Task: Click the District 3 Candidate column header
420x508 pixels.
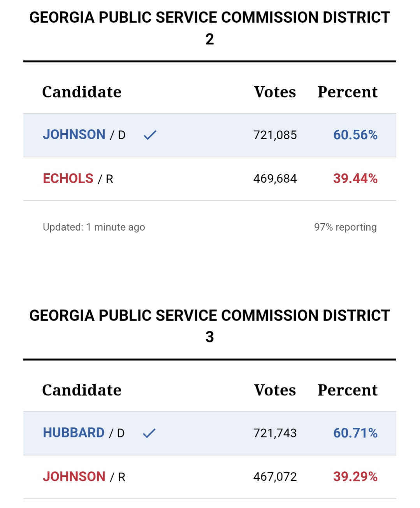Action: tap(82, 390)
